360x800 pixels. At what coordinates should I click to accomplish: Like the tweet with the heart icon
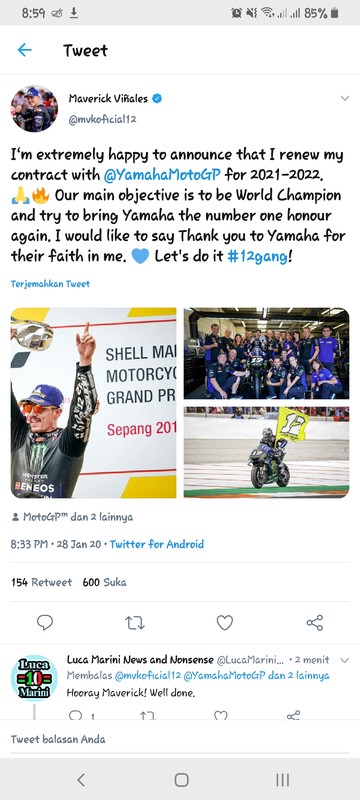click(x=225, y=622)
